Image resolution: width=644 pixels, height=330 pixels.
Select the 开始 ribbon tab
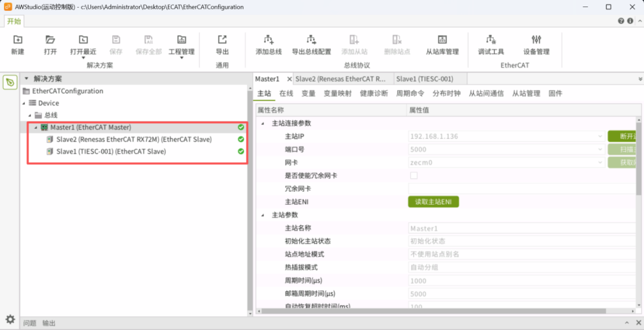(14, 21)
